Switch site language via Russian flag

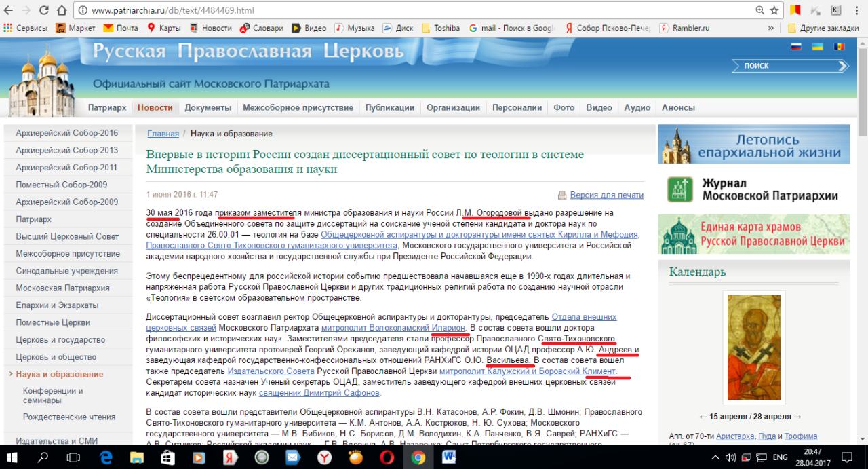click(796, 47)
